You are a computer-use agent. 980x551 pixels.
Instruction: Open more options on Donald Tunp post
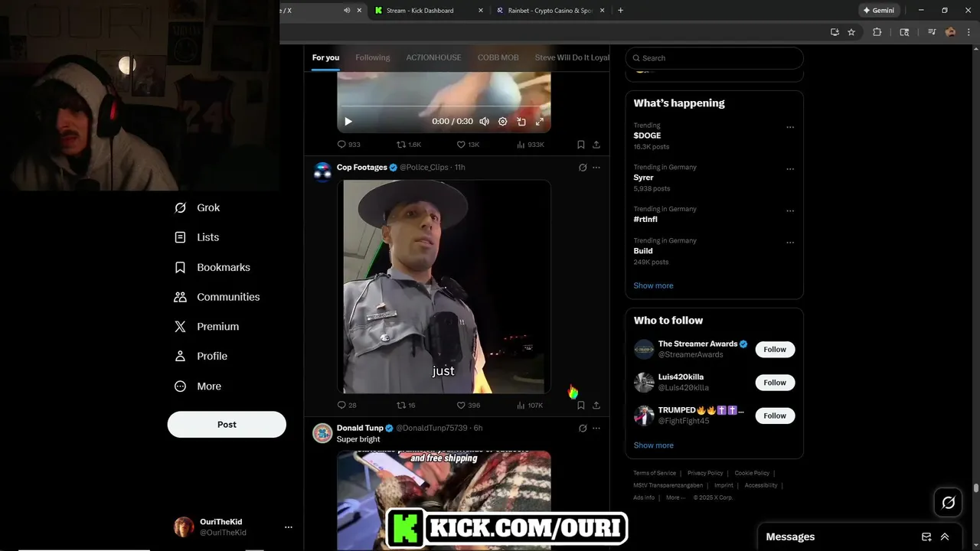click(596, 429)
